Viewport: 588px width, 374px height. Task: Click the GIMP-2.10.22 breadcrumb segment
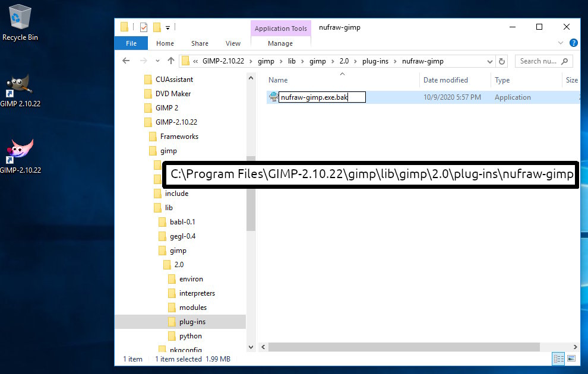[x=223, y=61]
